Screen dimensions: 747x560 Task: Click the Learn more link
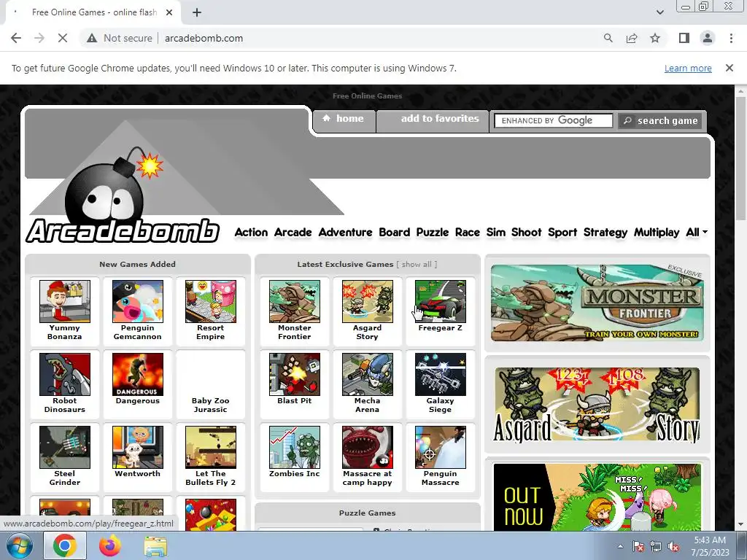point(688,68)
